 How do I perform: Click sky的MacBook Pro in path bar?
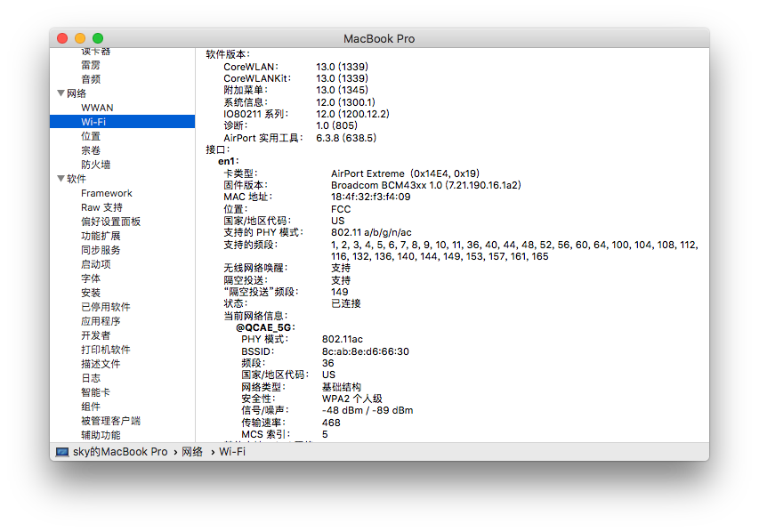click(120, 452)
